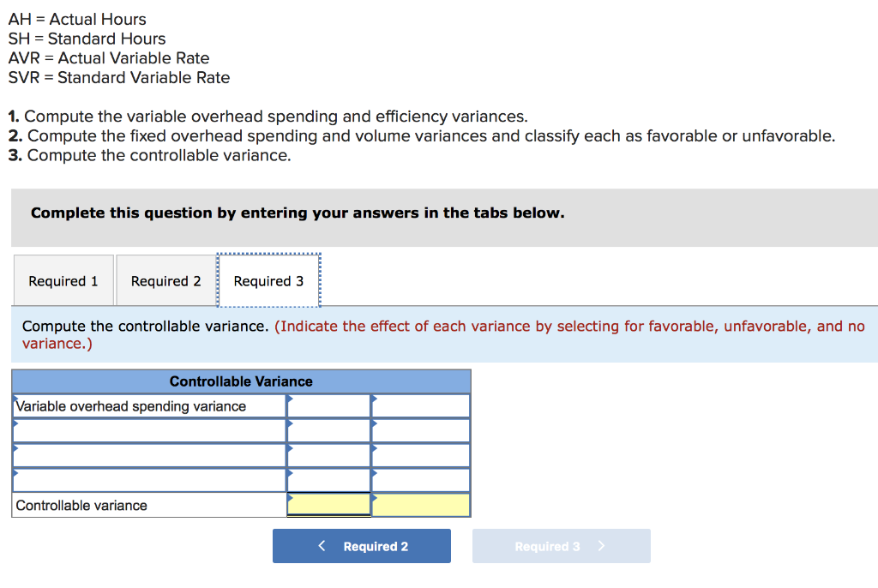Click the Controllable Variance table header
The width and height of the screenshot is (878, 588).
240,381
